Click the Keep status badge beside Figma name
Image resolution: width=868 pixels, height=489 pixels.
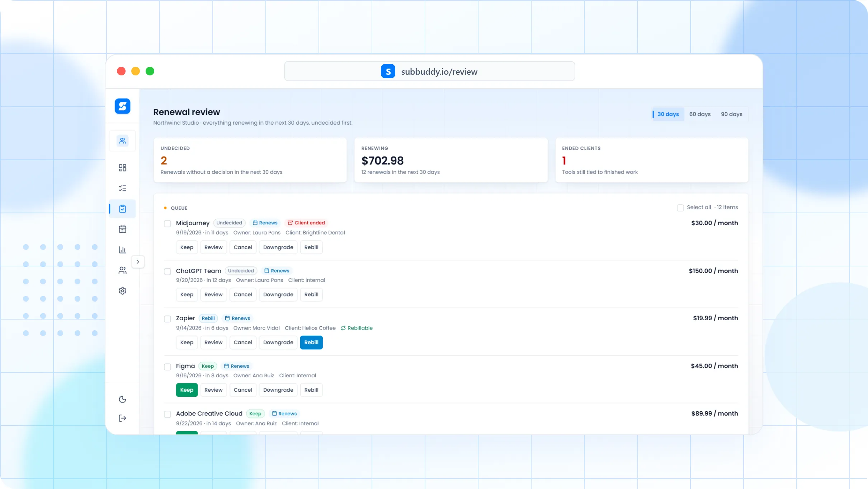208,366
